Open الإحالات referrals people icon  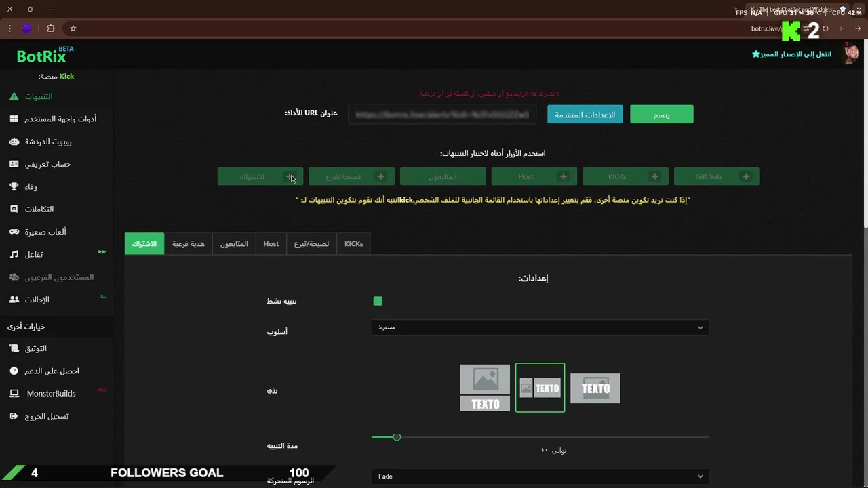point(14,300)
